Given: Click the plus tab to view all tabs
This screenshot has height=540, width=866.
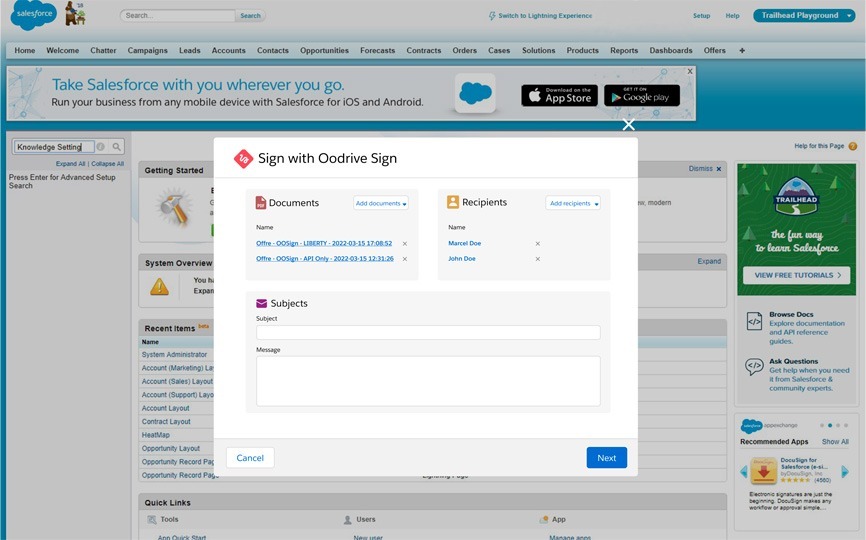Looking at the screenshot, I should point(742,51).
